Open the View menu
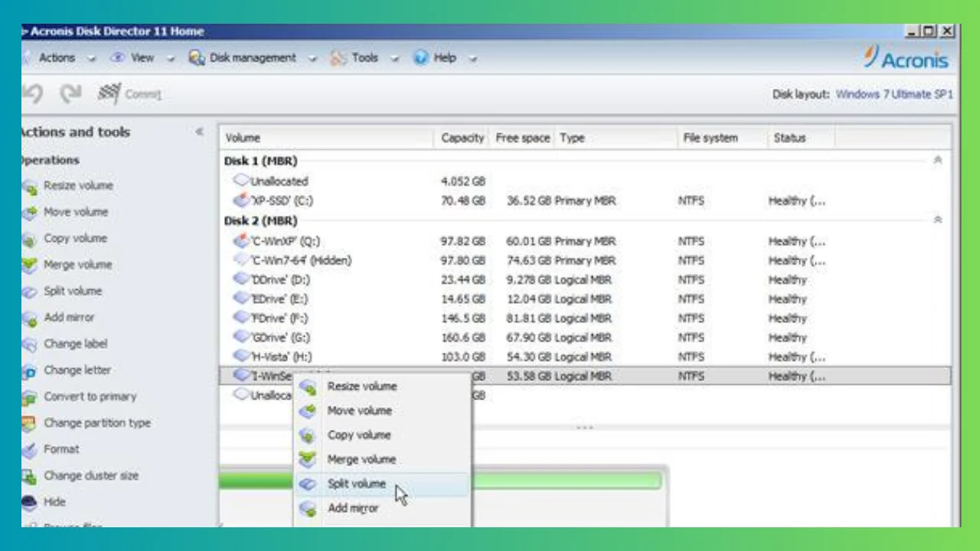Screen dimensions: 980x551 click(x=142, y=58)
